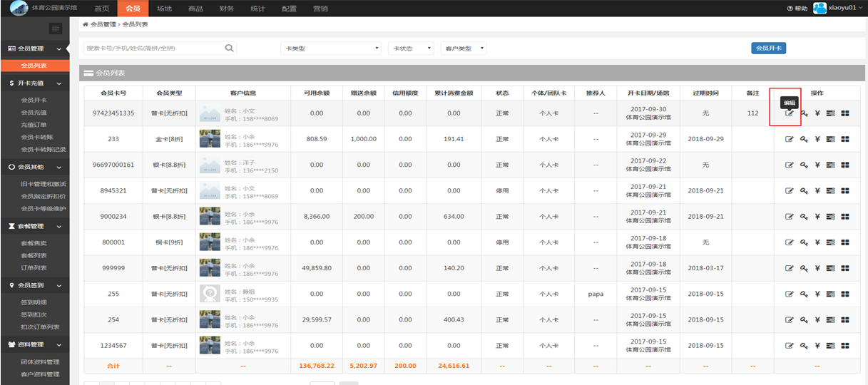Click the list icon for card 254
Image resolution: width=868 pixels, height=385 pixels.
831,319
